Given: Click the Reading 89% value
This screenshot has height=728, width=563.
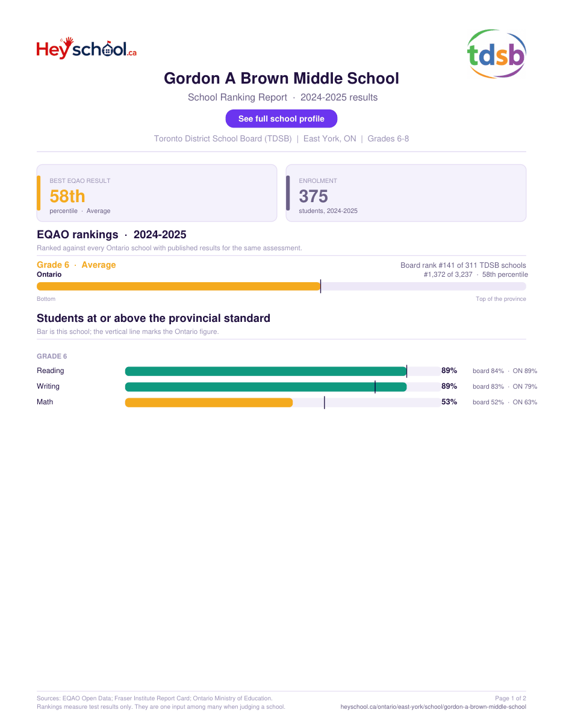Looking at the screenshot, I should pyautogui.click(x=449, y=371).
